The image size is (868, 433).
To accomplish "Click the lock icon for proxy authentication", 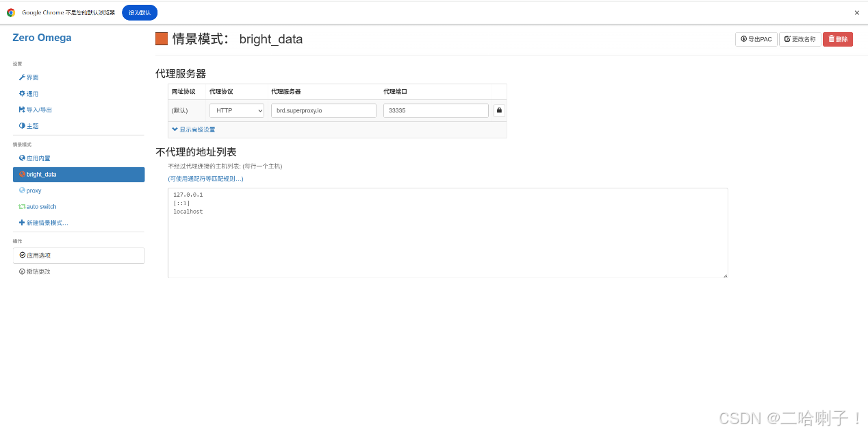I will 499,110.
